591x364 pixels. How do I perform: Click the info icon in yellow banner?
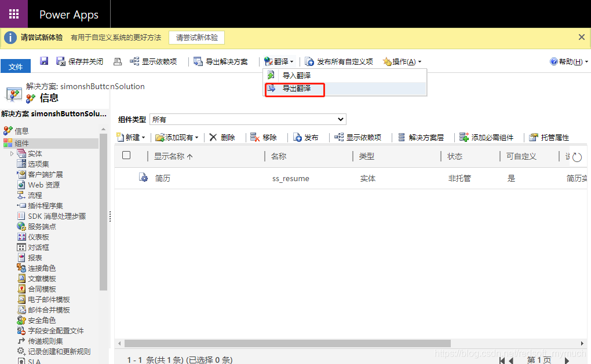10,37
